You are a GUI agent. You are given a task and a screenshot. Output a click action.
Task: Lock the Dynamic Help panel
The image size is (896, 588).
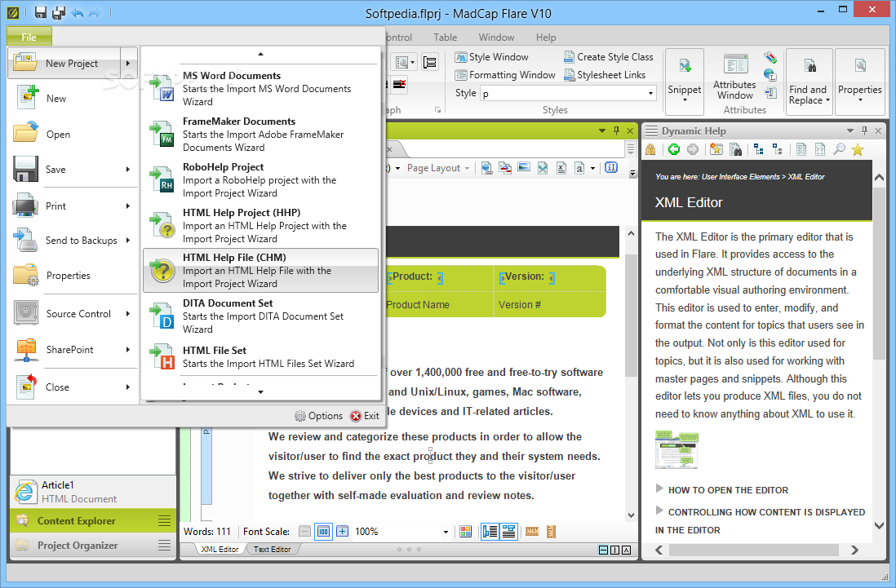pos(650,149)
